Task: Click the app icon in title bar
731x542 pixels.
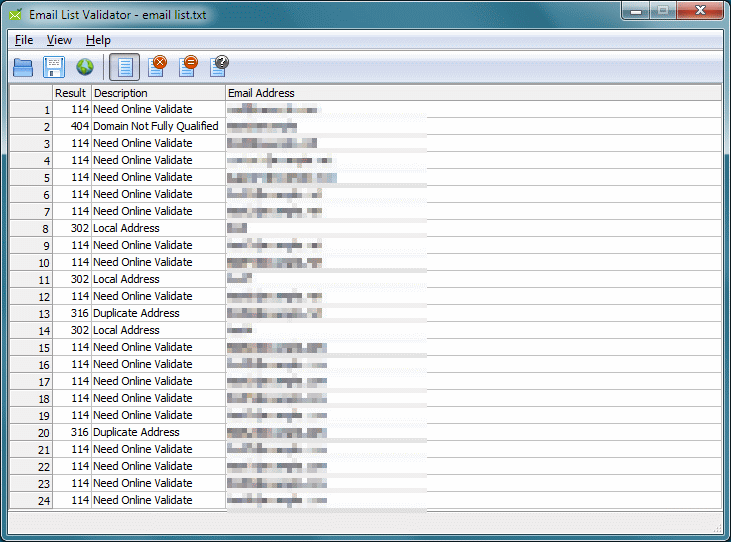Action: click(16, 13)
